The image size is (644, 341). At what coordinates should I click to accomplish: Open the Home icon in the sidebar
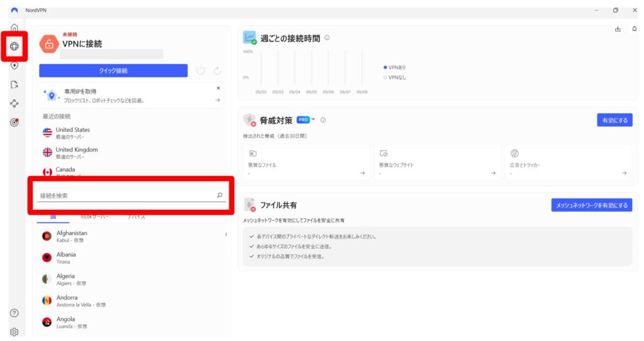click(14, 28)
